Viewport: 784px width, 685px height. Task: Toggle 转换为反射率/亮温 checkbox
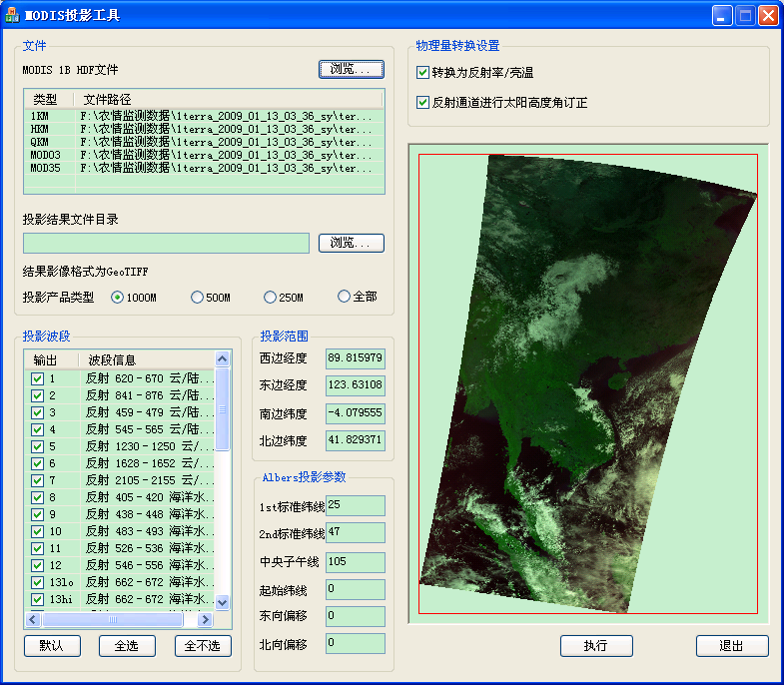click(x=422, y=73)
